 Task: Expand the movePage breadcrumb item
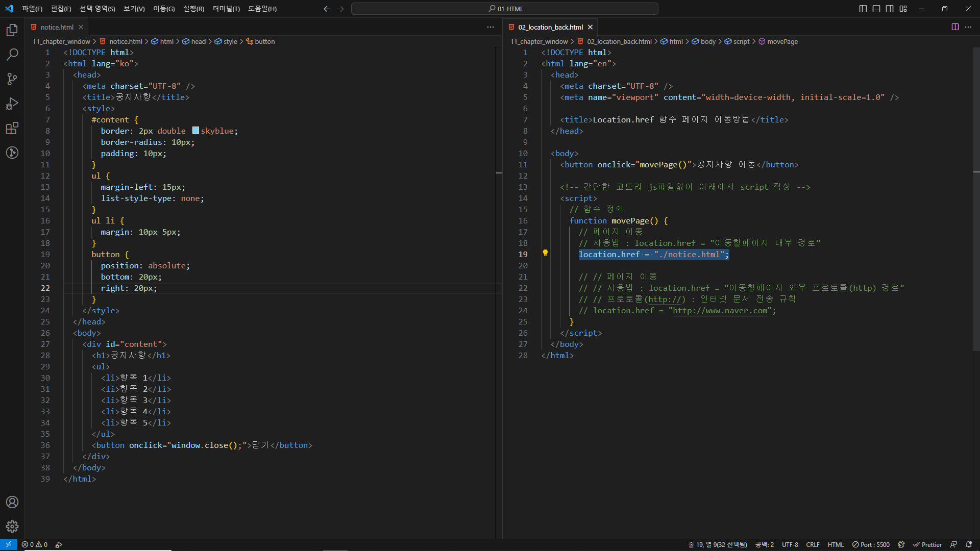tap(782, 41)
